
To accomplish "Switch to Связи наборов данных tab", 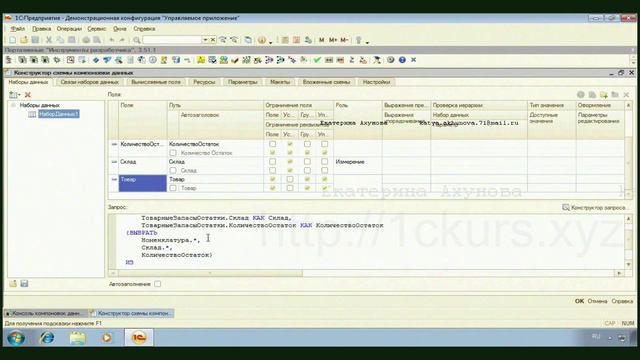I will click(89, 82).
